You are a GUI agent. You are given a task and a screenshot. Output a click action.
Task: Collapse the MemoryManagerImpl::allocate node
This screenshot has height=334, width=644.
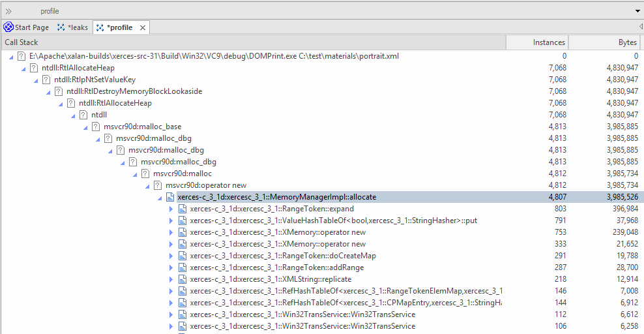pos(159,197)
